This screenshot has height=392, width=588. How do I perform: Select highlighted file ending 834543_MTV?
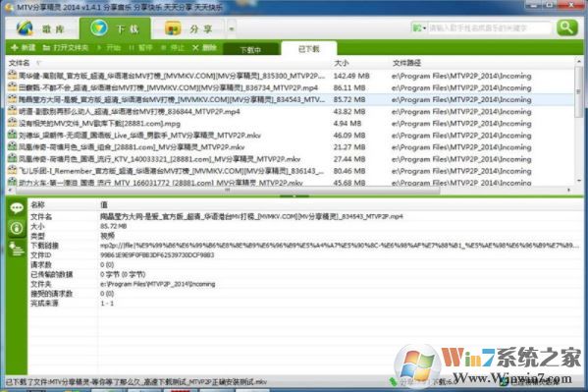pyautogui.click(x=172, y=99)
